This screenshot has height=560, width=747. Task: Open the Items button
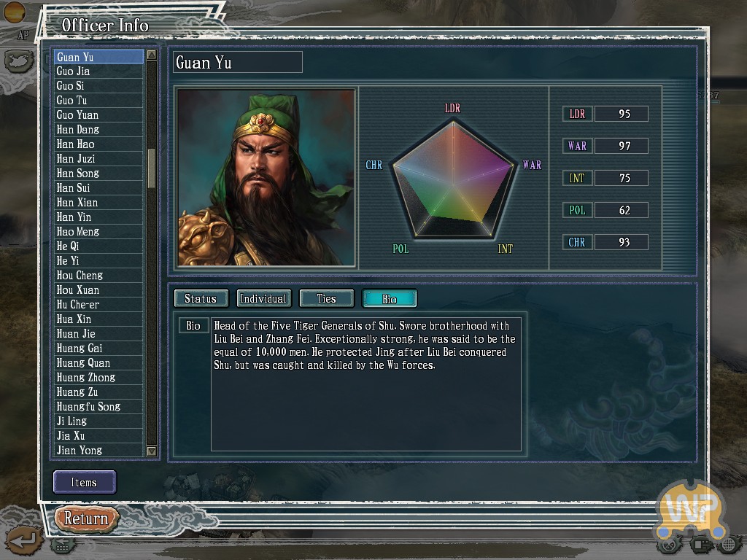click(x=85, y=482)
